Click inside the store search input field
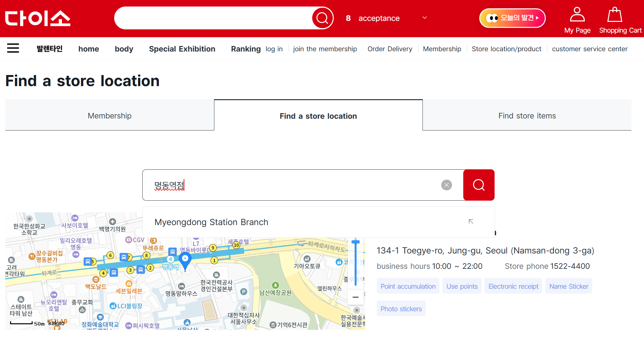 [294, 185]
